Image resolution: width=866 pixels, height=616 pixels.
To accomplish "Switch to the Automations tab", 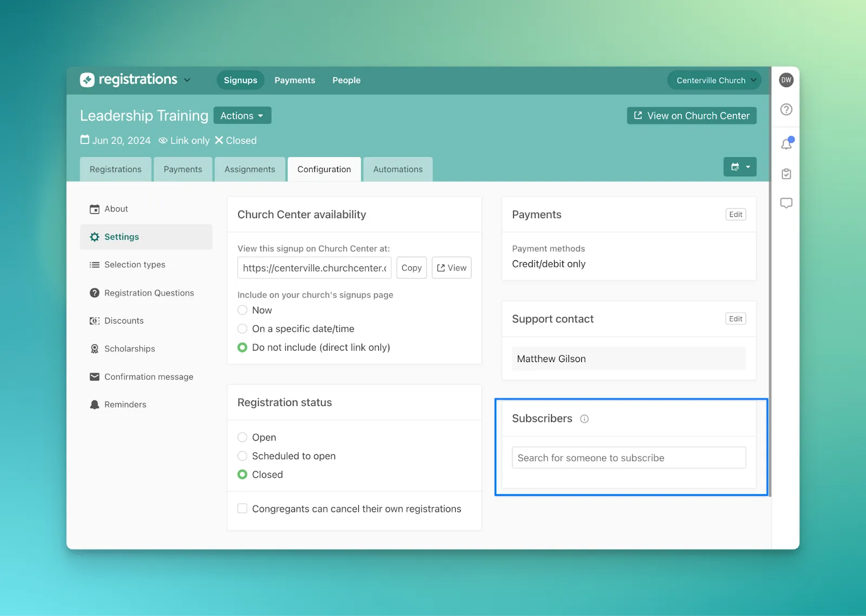I will pos(397,169).
